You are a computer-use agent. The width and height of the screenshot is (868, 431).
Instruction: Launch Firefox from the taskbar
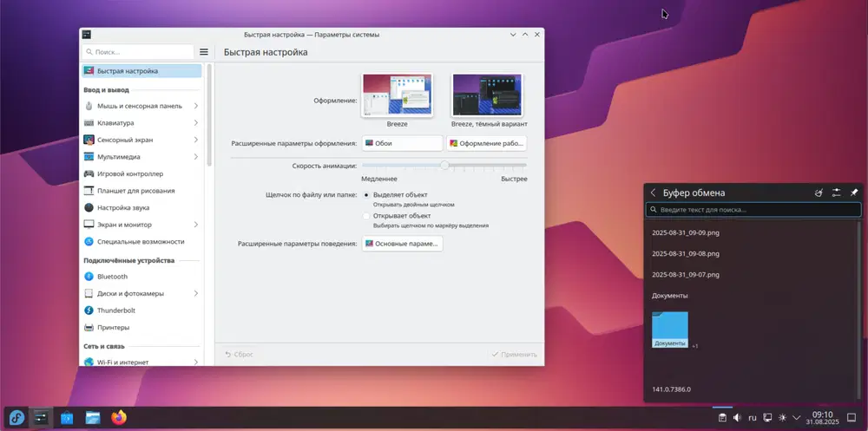(118, 417)
